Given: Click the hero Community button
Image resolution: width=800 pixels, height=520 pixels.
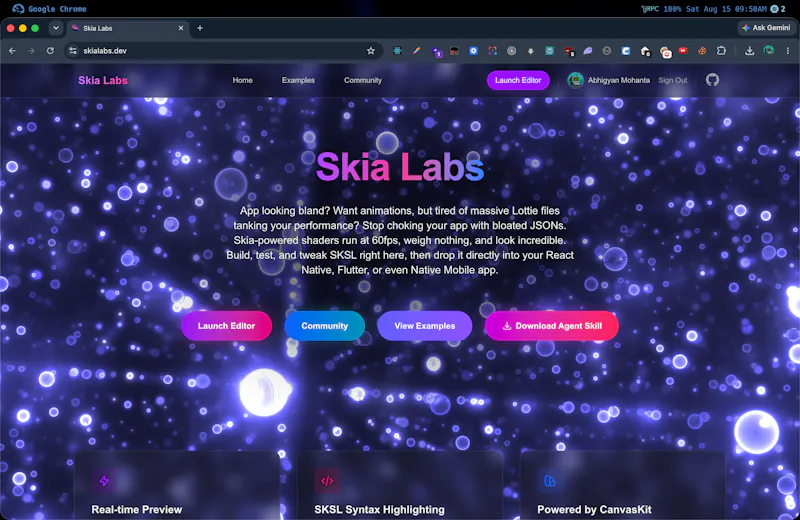Looking at the screenshot, I should (x=324, y=326).
